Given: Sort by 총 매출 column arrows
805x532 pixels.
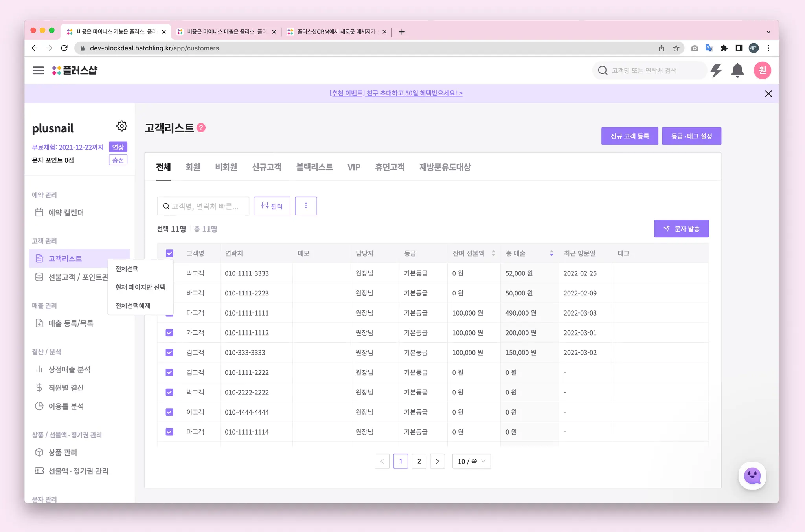Looking at the screenshot, I should click(x=551, y=253).
